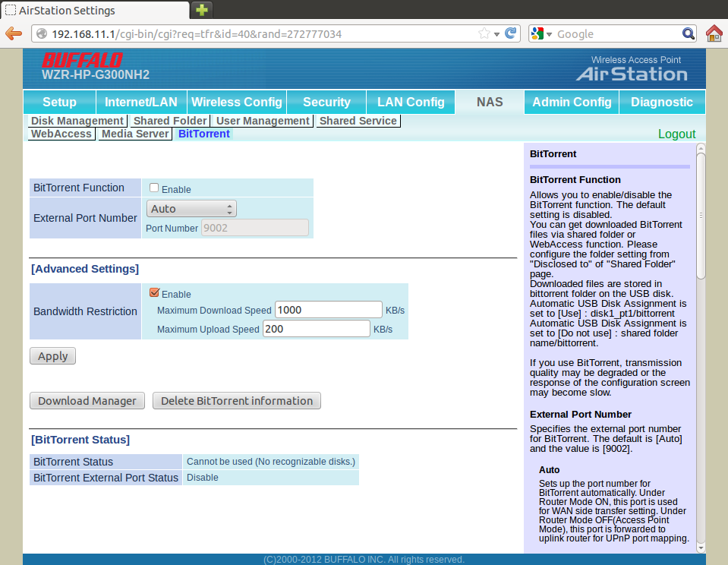Open the Download Manager
The height and width of the screenshot is (565, 728).
coord(87,401)
